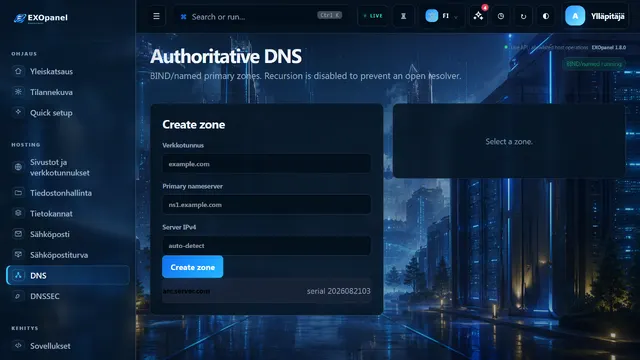Click the 'Select a zone.' placeholder text

[509, 142]
